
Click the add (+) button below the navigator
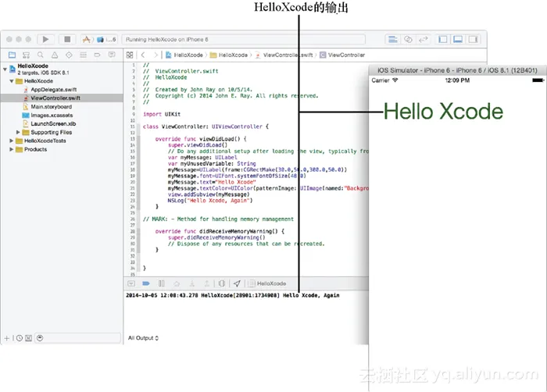coord(6,338)
